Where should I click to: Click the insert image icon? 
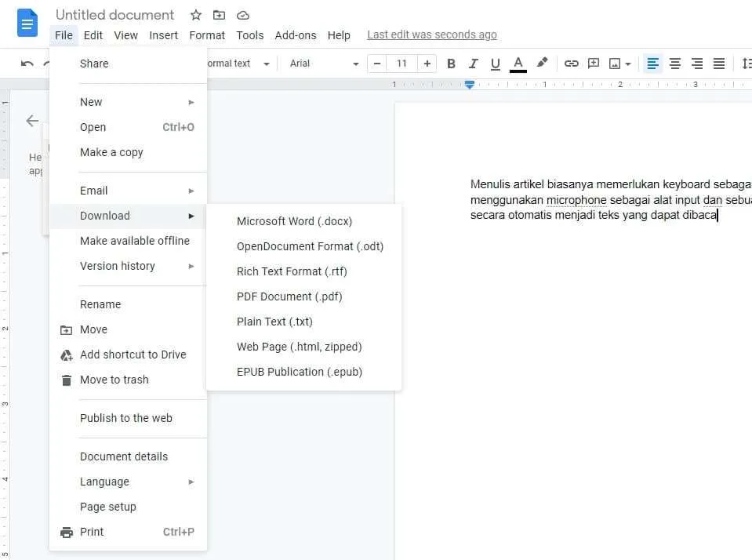click(x=614, y=64)
